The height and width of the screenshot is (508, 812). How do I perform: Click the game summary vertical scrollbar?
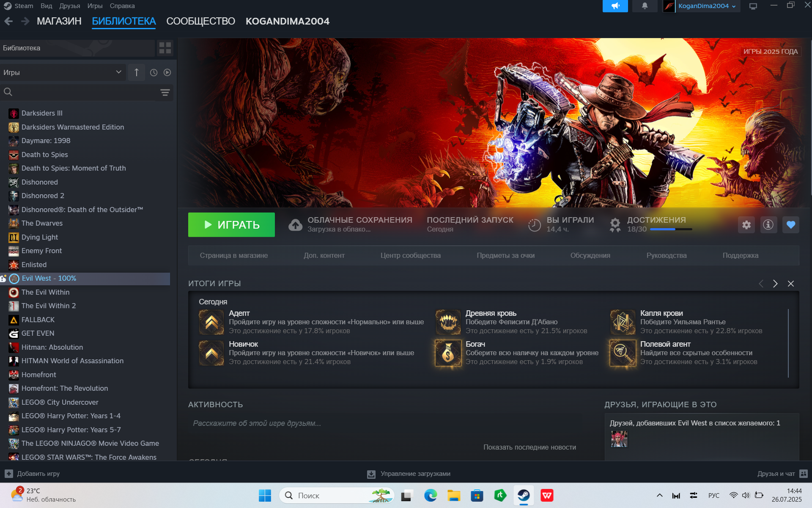pos(788,343)
